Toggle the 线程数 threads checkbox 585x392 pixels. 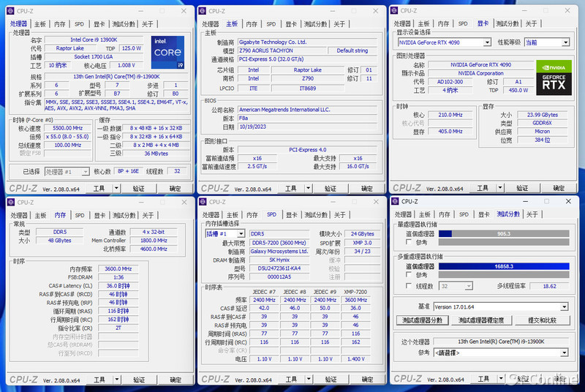pos(409,286)
